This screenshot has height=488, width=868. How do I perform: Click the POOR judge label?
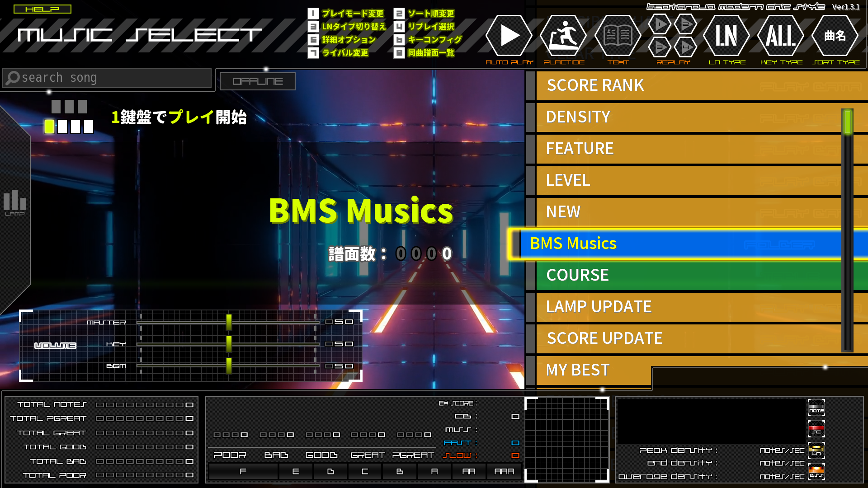coord(230,455)
